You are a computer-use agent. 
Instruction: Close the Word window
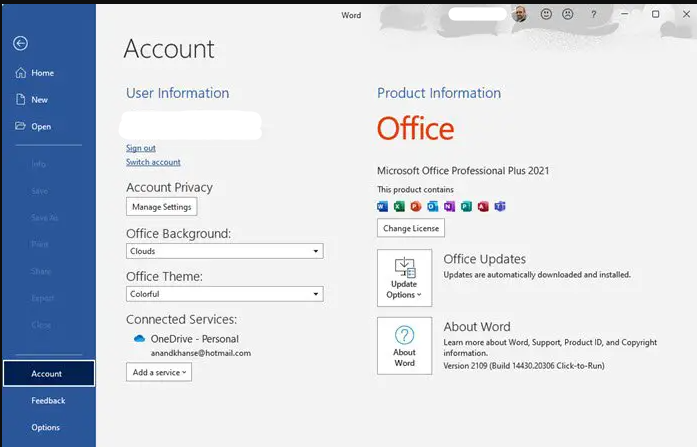point(686,14)
